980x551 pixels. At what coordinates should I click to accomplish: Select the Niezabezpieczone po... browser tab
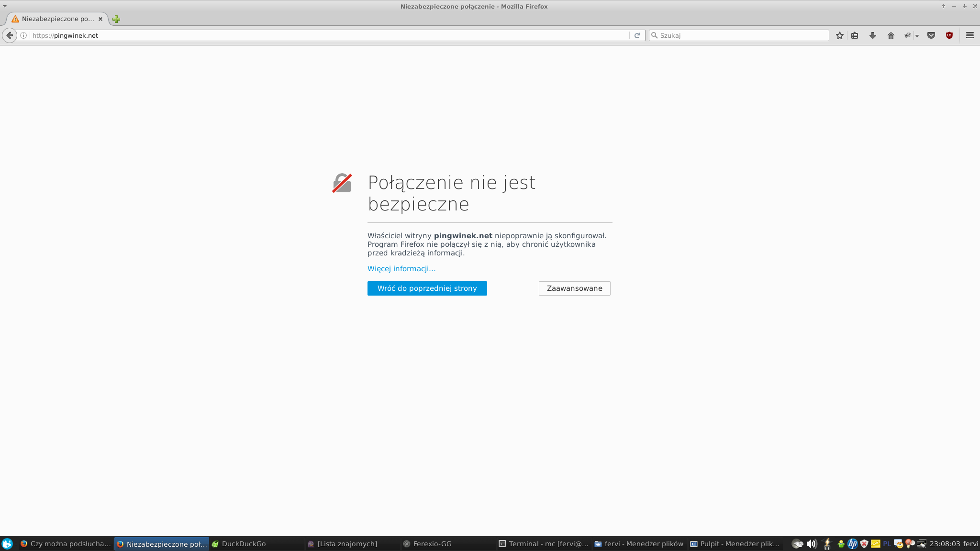point(57,19)
